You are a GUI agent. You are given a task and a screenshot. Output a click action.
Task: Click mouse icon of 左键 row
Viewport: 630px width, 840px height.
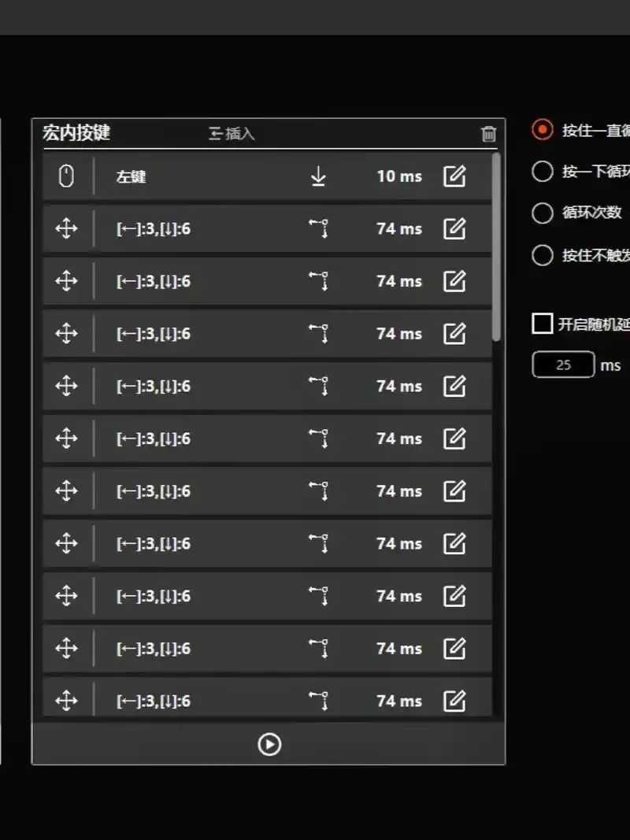click(x=66, y=176)
